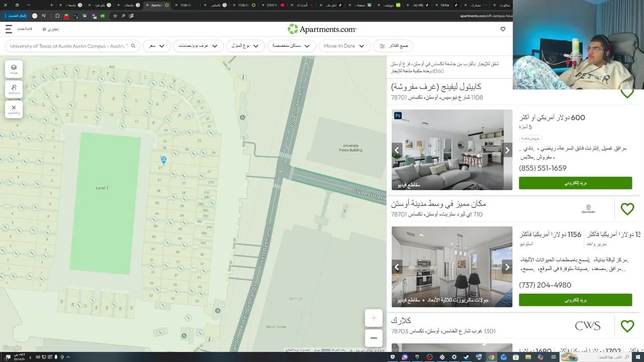Screen dimensions: 644x362
Task: Expand home type (نوع المنزل) dropdown
Action: coord(245,46)
